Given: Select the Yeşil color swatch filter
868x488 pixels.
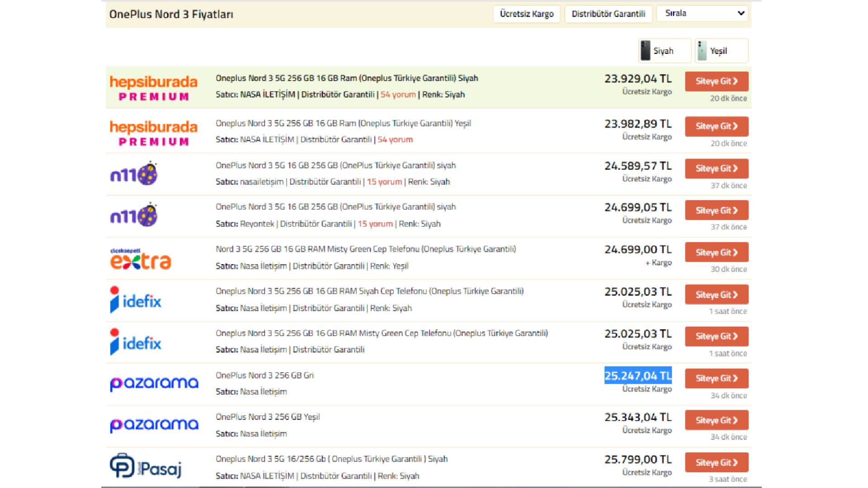Looking at the screenshot, I should point(722,51).
